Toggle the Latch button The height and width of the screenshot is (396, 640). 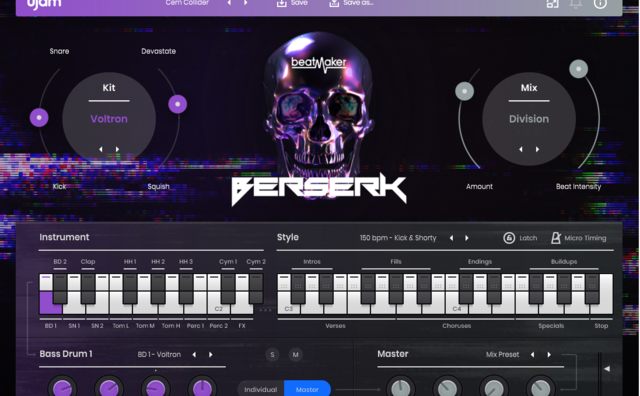(x=520, y=238)
